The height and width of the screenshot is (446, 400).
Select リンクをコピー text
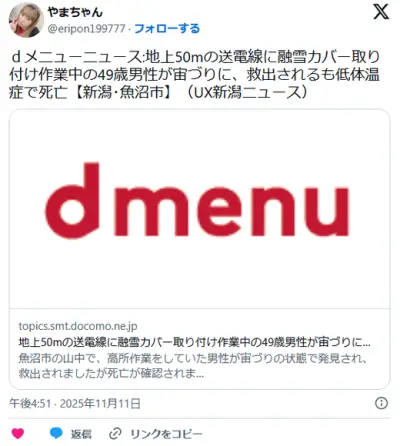click(x=166, y=434)
